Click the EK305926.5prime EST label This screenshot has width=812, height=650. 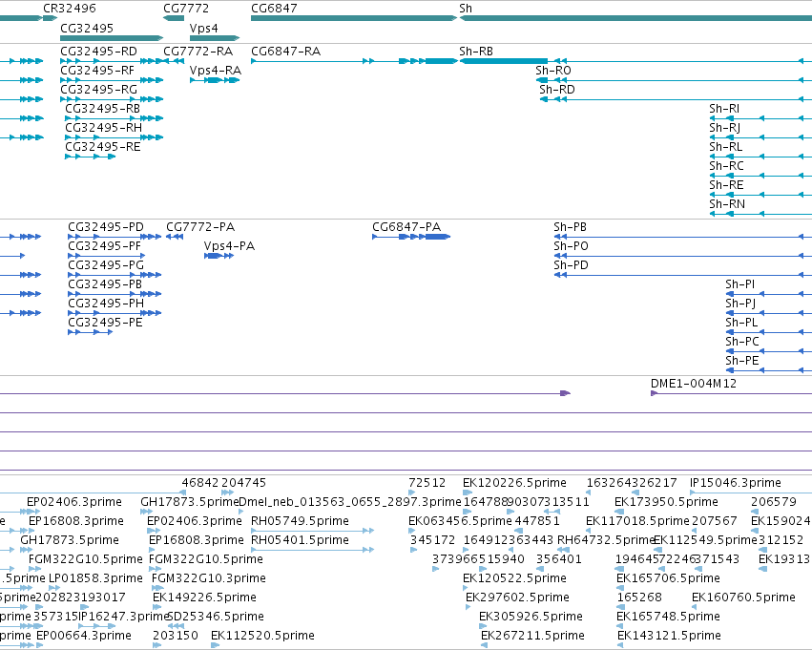tap(531, 617)
